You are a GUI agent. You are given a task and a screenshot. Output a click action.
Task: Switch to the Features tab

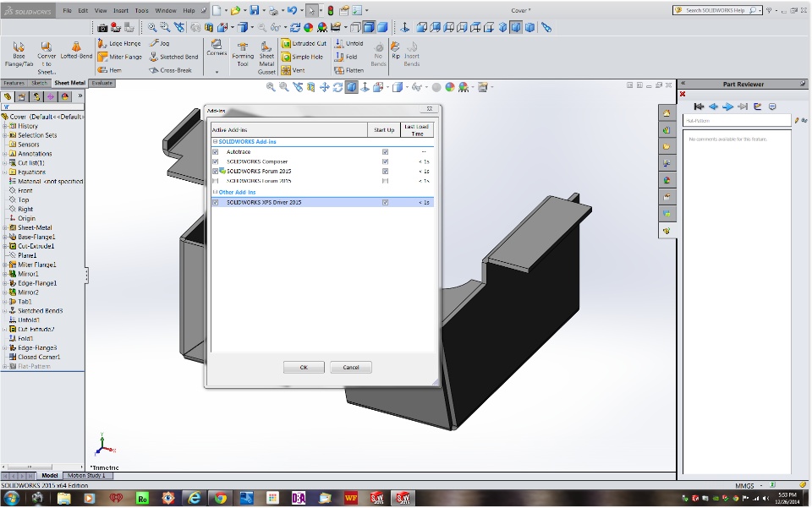point(14,84)
